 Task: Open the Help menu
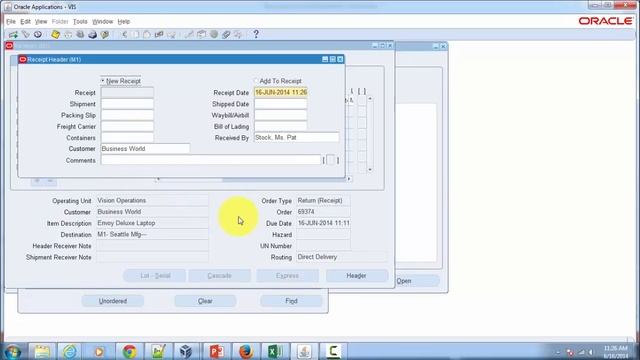pyautogui.click(x=124, y=22)
